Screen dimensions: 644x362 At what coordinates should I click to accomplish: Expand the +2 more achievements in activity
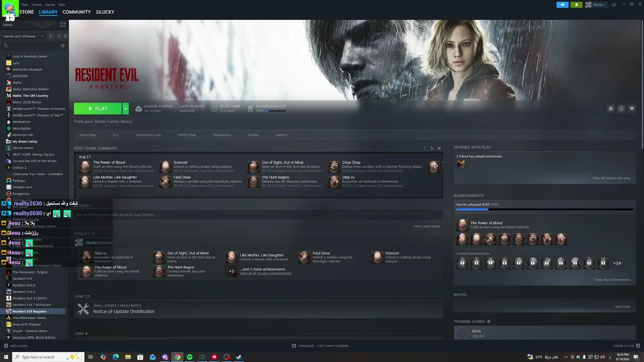click(x=231, y=271)
